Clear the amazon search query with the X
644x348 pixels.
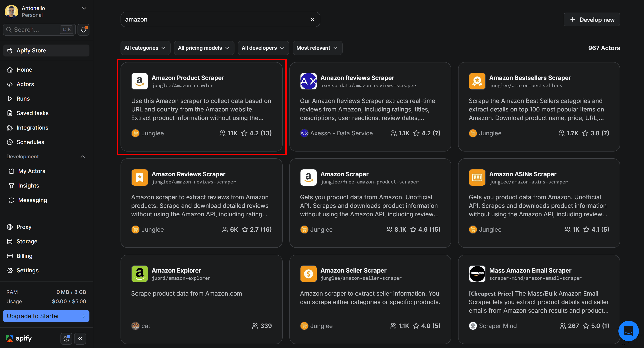[x=312, y=19]
